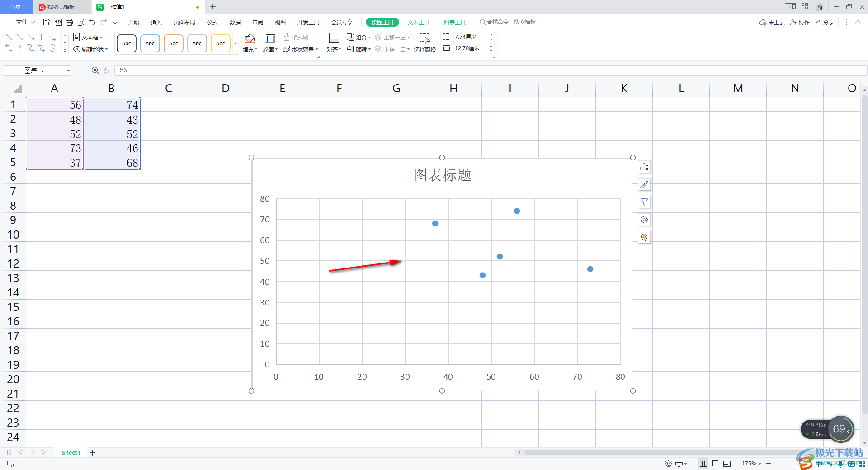
Task: Click the 首页 home tab
Action: click(16, 7)
